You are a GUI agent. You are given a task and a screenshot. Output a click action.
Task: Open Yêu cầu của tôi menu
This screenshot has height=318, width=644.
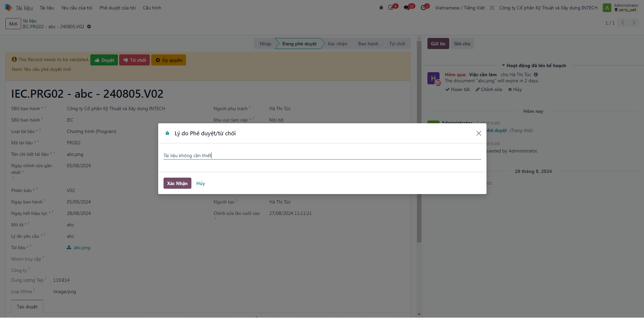click(x=77, y=8)
